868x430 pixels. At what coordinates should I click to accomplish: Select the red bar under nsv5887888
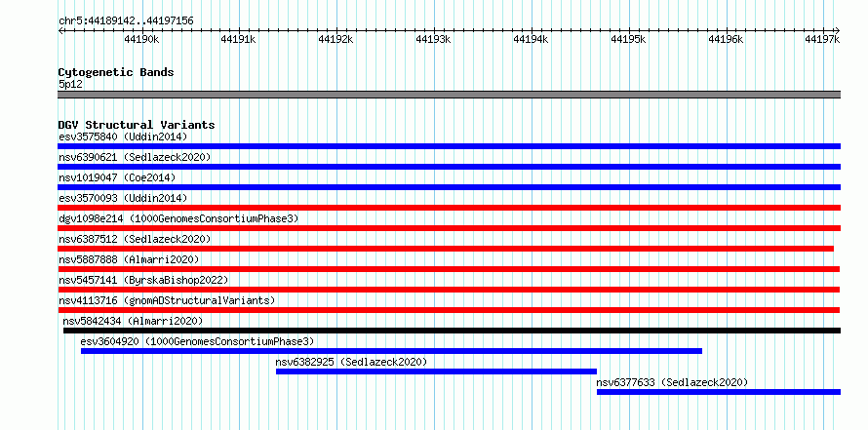tap(449, 269)
